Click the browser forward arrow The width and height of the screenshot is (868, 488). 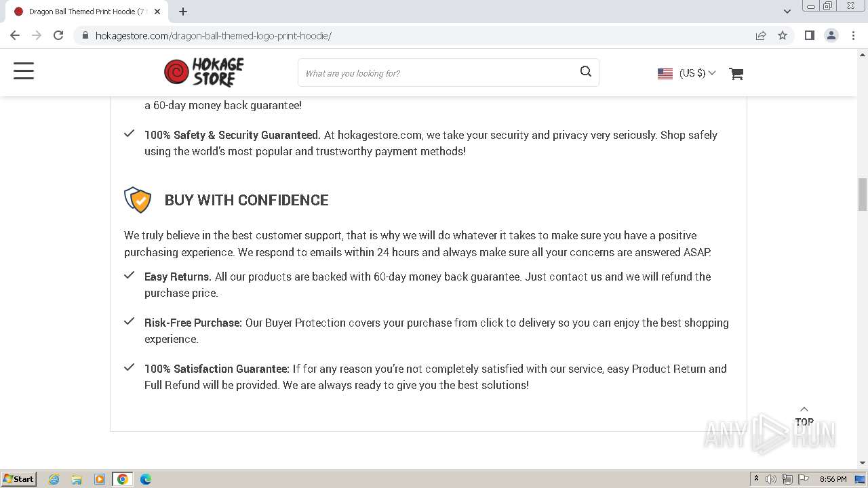point(37,35)
